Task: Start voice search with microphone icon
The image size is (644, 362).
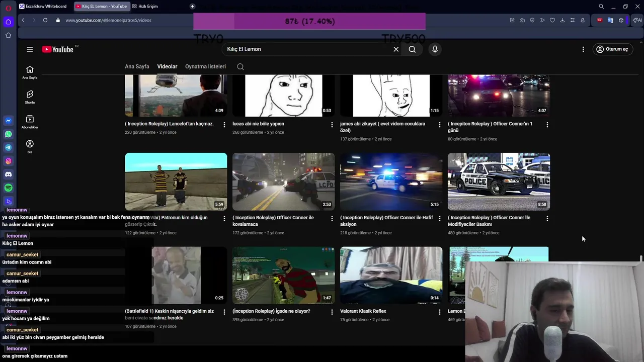Action: 435,49
